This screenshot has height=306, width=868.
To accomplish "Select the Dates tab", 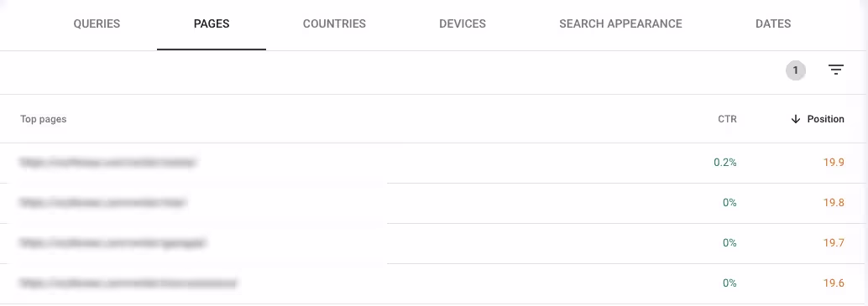I will coord(773,24).
